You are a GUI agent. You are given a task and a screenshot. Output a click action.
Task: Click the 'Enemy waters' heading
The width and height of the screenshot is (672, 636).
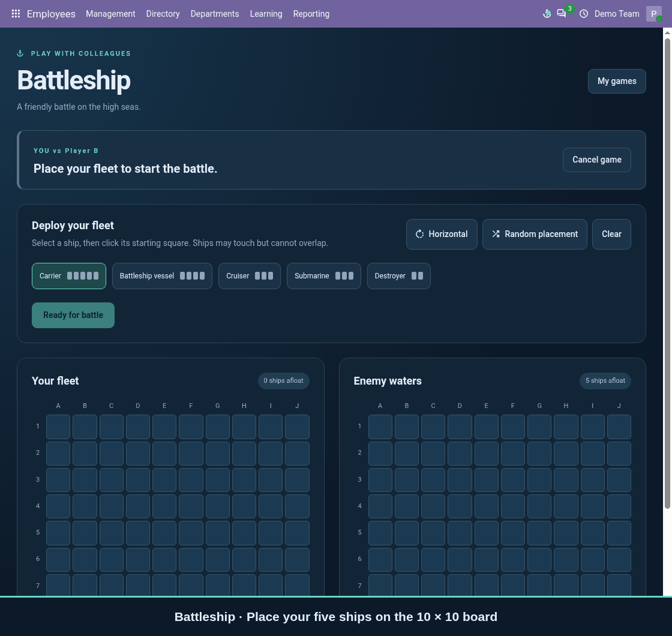click(388, 381)
